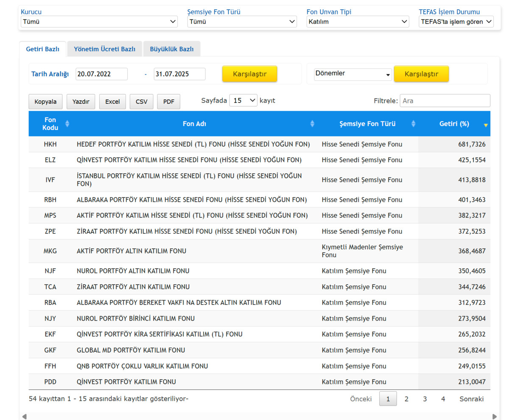This screenshot has height=420, width=509.
Task: Click NUROL PORTFÖY ALTIN KATILIM FONU
Action: (133, 271)
